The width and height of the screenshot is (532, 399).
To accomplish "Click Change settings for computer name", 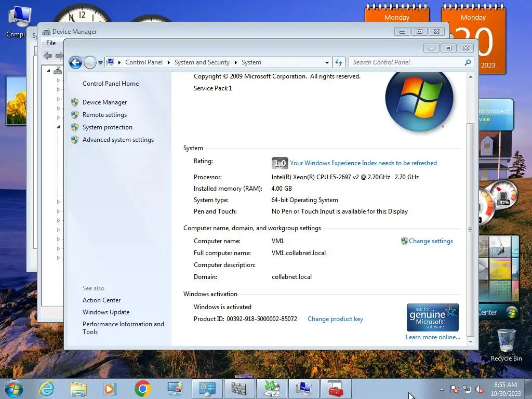I will (x=431, y=241).
